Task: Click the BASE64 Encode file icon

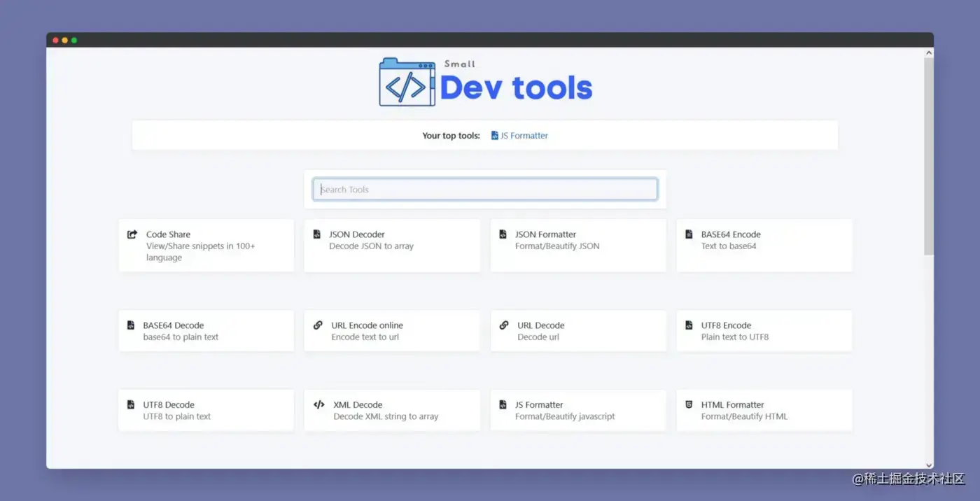Action: tap(688, 234)
